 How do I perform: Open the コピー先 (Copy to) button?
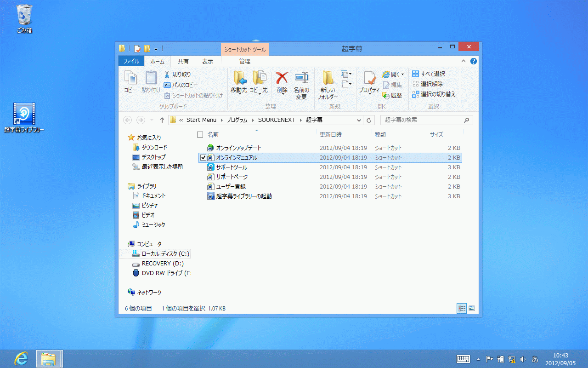pyautogui.click(x=259, y=84)
